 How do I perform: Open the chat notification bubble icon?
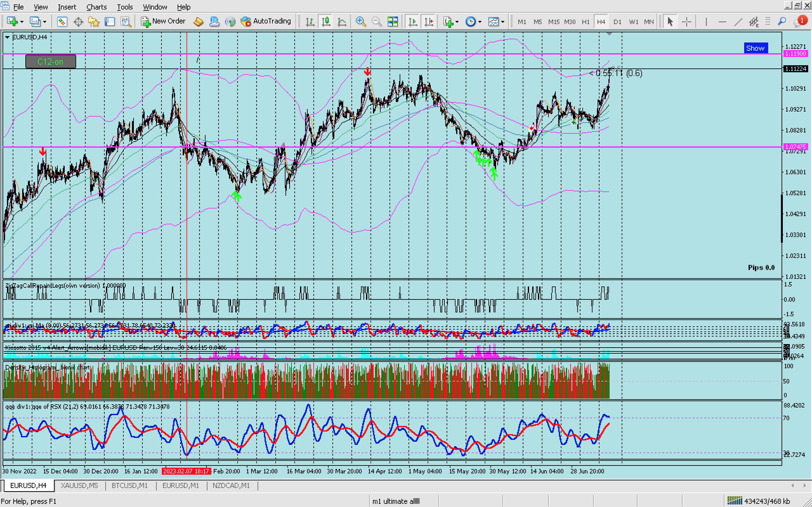[800, 22]
